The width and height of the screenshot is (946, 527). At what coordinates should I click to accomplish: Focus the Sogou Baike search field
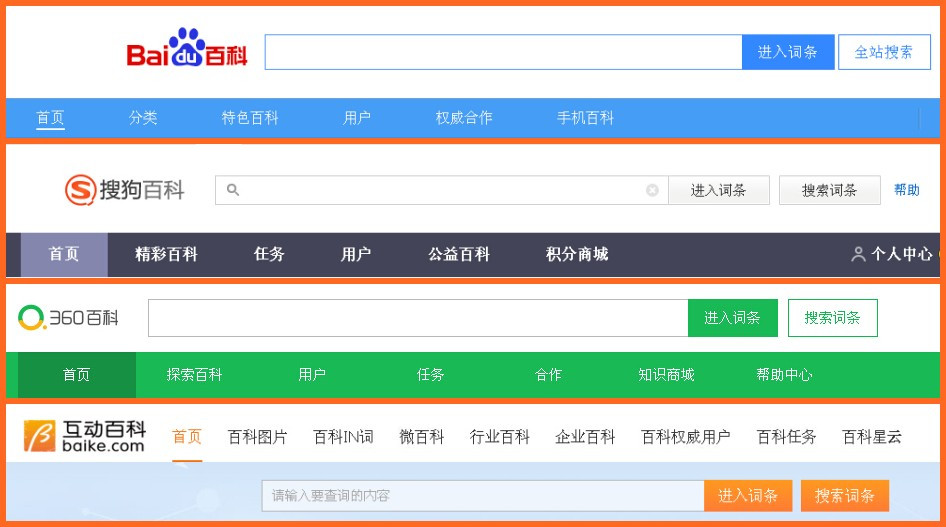pyautogui.click(x=442, y=191)
